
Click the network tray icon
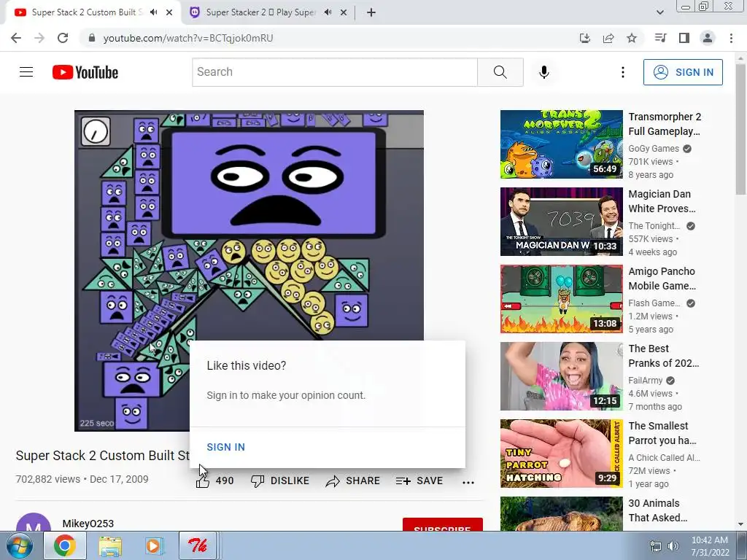pos(656,546)
